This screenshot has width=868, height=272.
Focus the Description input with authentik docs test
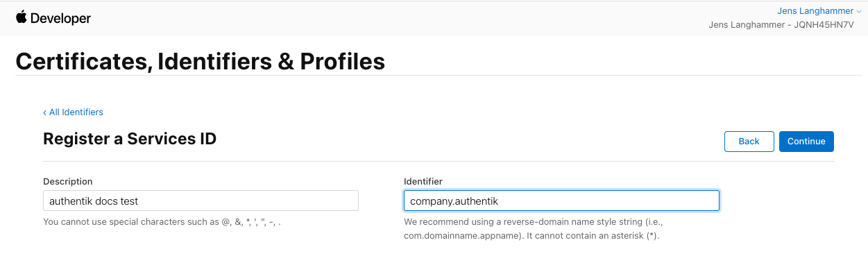(201, 201)
